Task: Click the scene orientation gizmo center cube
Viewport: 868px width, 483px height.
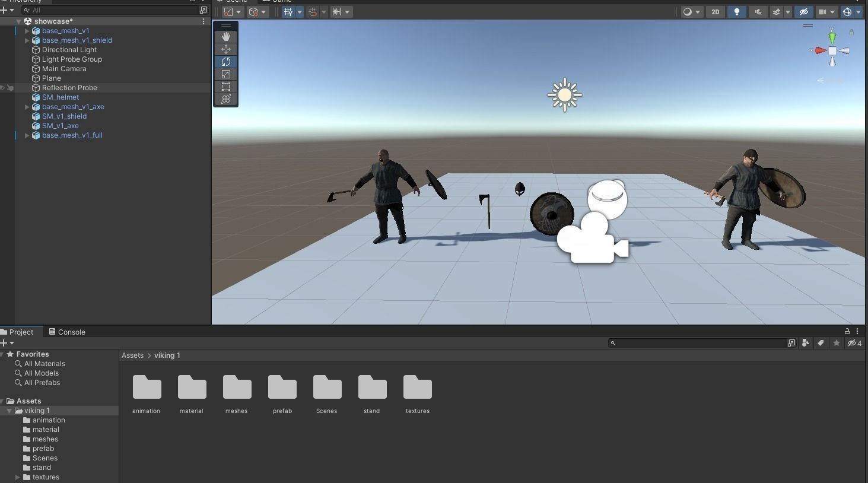Action: click(832, 51)
